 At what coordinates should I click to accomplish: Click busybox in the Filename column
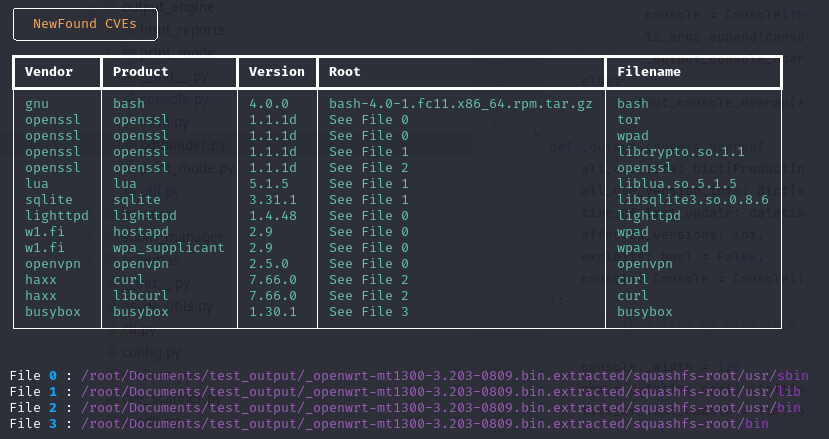[645, 312]
